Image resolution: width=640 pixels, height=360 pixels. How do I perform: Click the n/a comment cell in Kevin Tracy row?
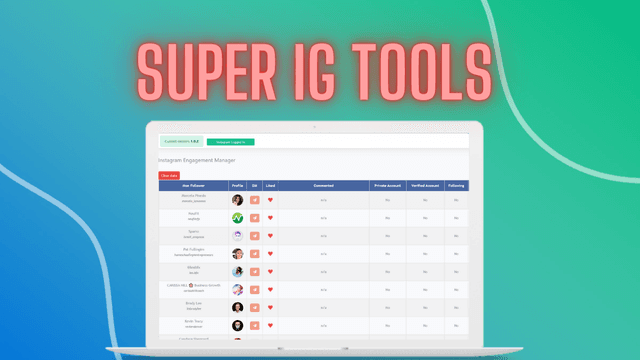coord(324,326)
